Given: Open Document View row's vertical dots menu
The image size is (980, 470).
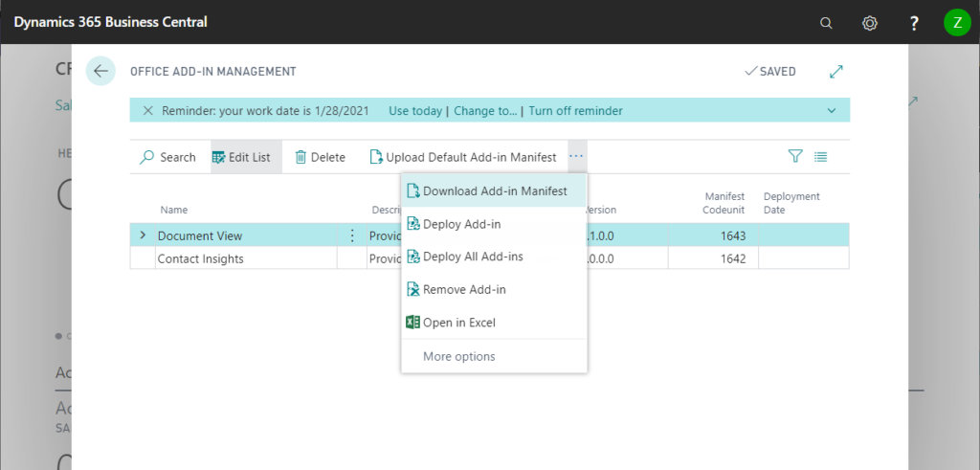Looking at the screenshot, I should (x=352, y=235).
